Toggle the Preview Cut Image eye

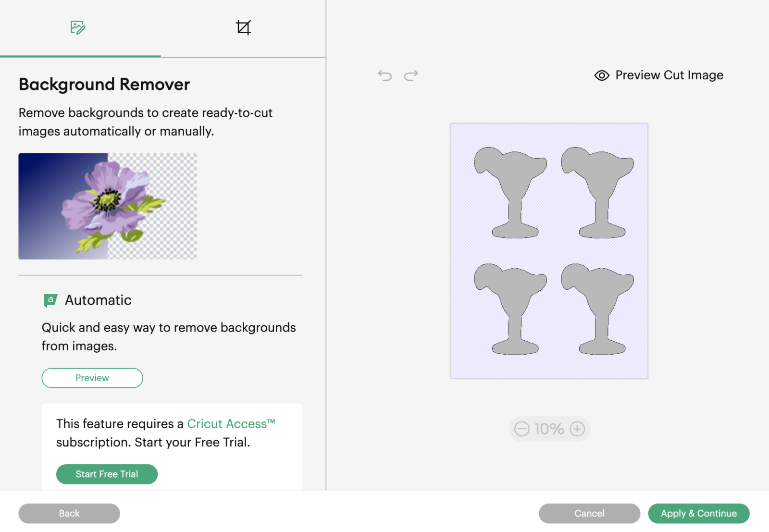tap(602, 75)
